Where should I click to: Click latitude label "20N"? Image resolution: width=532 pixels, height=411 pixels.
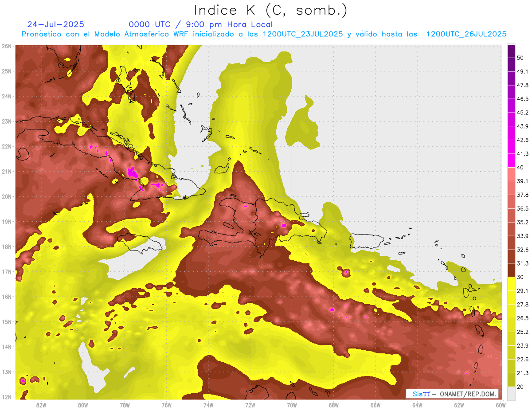pos(6,196)
